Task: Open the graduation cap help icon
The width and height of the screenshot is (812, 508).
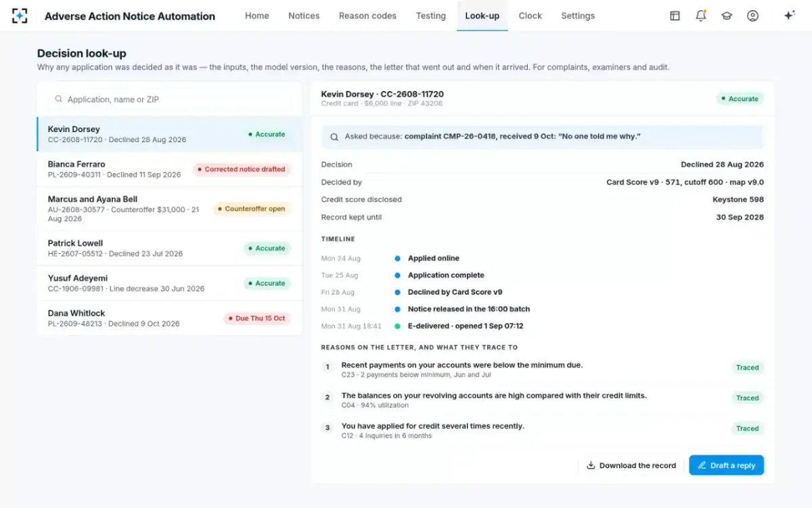Action: (727, 16)
